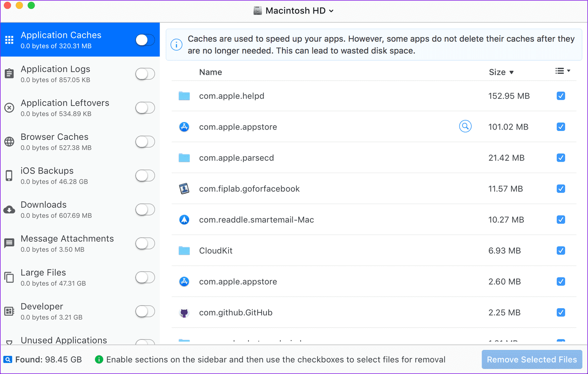Screen dimensions: 588x374
Task: Click the folder icon beside com.apple.parsecd
Action: pos(184,158)
